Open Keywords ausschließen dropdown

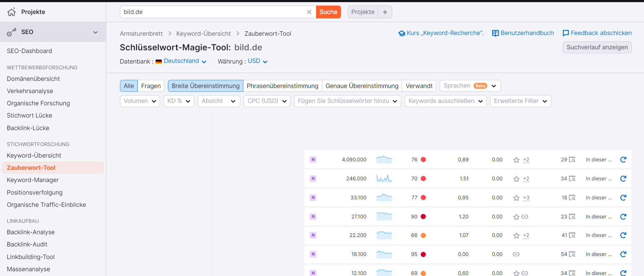point(446,101)
